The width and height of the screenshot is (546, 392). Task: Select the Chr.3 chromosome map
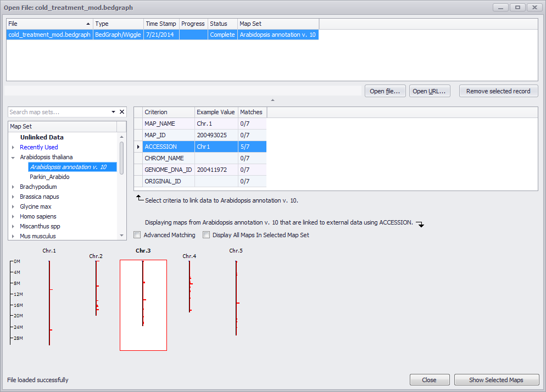pos(143,305)
